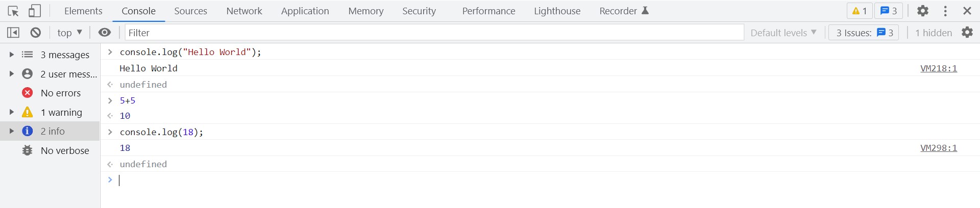Open the three-dot customize menu
The width and height of the screenshot is (980, 208).
tap(945, 11)
